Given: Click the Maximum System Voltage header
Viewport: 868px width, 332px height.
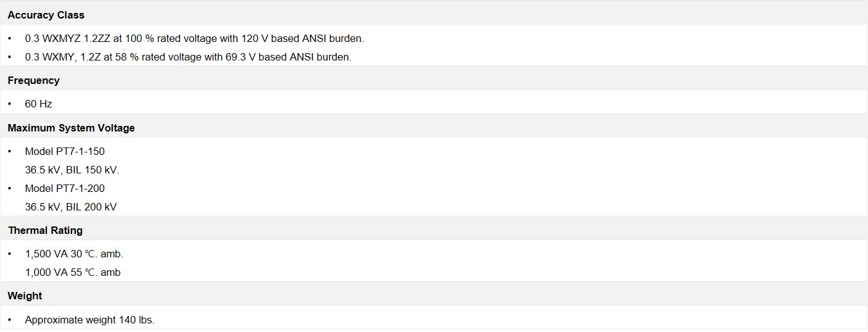Looking at the screenshot, I should [71, 128].
